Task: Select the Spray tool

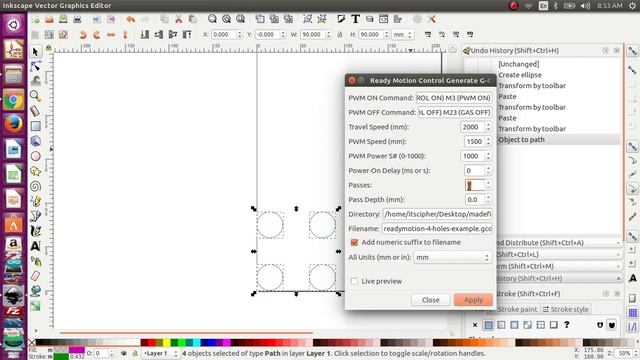Action: tap(36, 261)
